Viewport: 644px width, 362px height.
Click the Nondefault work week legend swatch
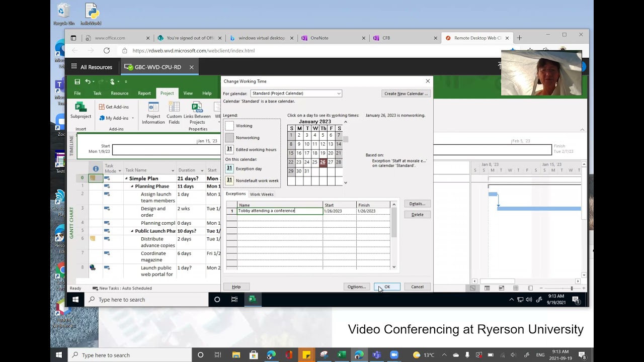[x=229, y=180]
